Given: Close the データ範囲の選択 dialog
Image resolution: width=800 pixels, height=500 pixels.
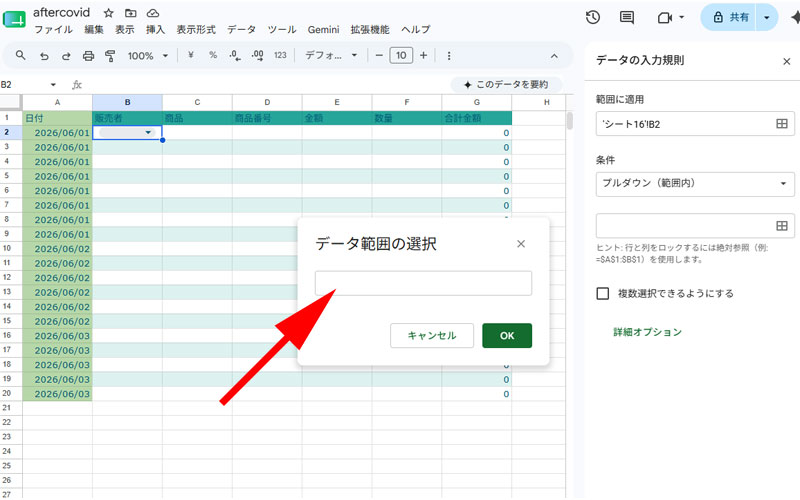Looking at the screenshot, I should [520, 244].
